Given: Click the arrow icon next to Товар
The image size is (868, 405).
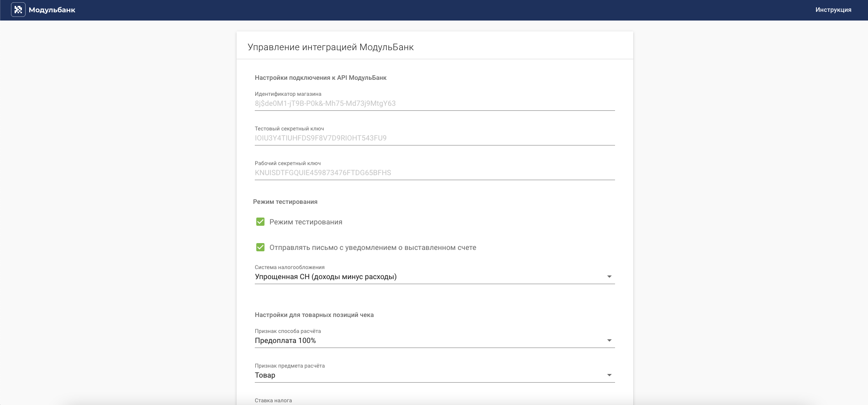Looking at the screenshot, I should [609, 375].
